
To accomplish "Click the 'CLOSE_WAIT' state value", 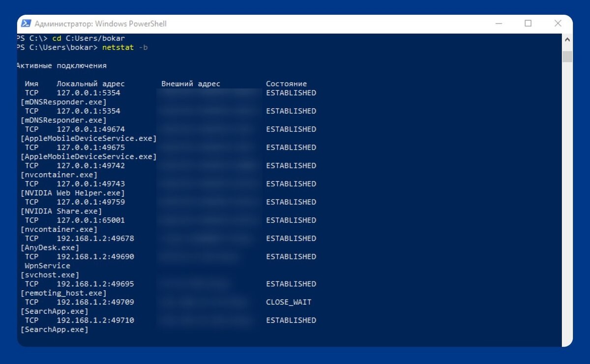I will coord(289,302).
